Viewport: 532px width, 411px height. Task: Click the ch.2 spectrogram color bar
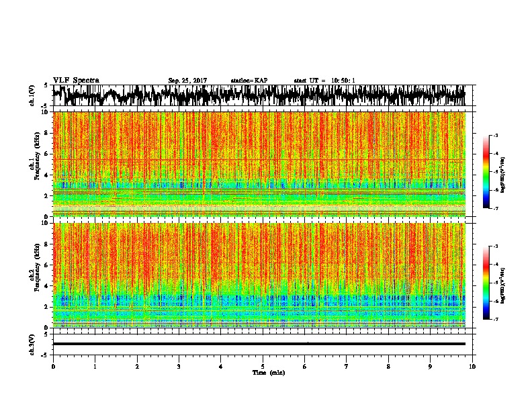pos(486,283)
